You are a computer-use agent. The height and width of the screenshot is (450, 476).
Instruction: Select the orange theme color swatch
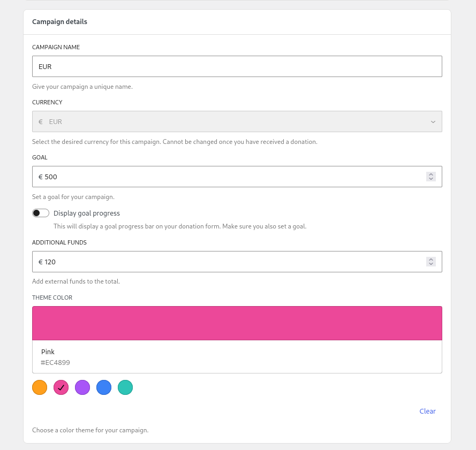point(40,387)
